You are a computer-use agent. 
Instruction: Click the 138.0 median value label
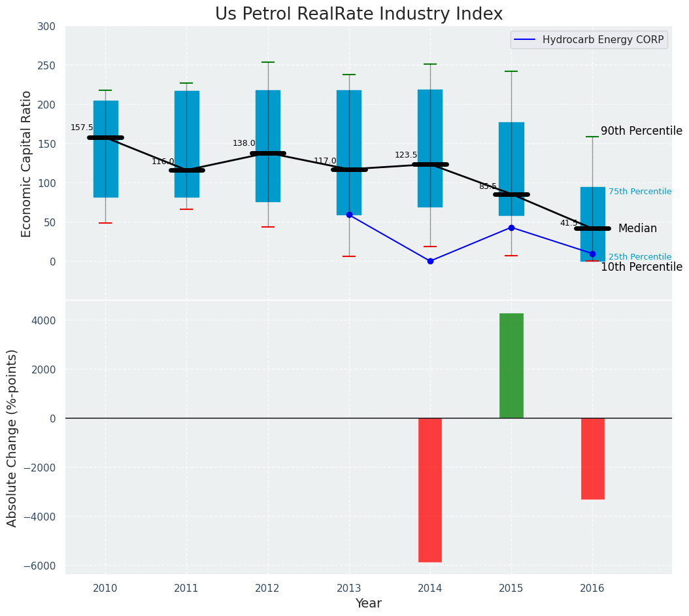(244, 143)
